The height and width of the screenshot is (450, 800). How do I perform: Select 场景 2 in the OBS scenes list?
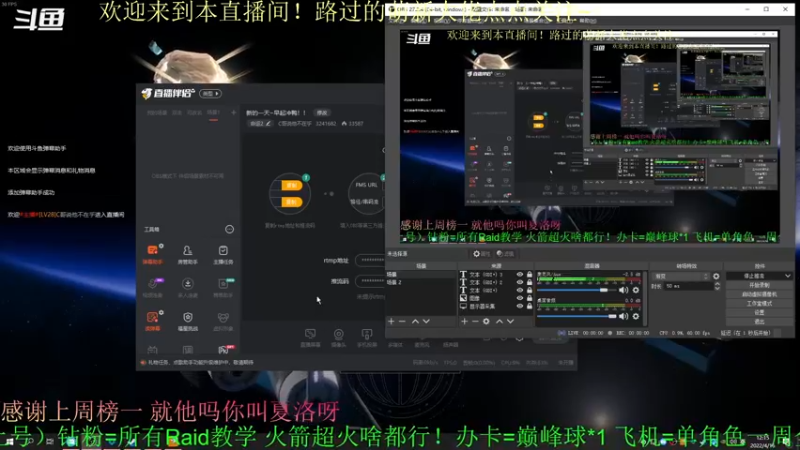(420, 282)
